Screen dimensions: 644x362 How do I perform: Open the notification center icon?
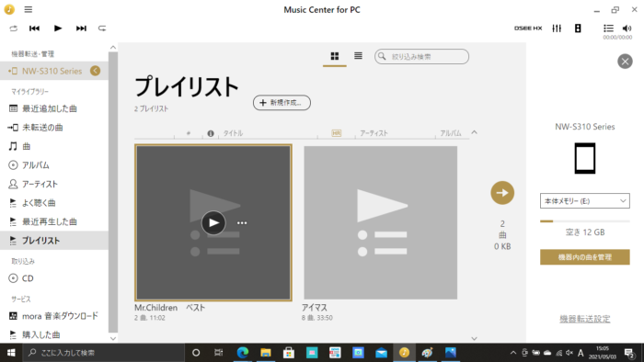point(629,353)
